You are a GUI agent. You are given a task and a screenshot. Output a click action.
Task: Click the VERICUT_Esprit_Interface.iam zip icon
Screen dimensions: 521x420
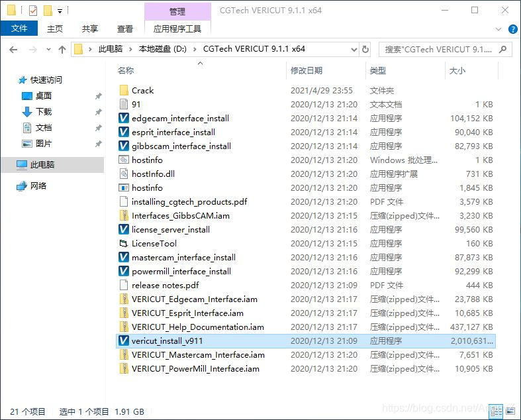coord(124,313)
